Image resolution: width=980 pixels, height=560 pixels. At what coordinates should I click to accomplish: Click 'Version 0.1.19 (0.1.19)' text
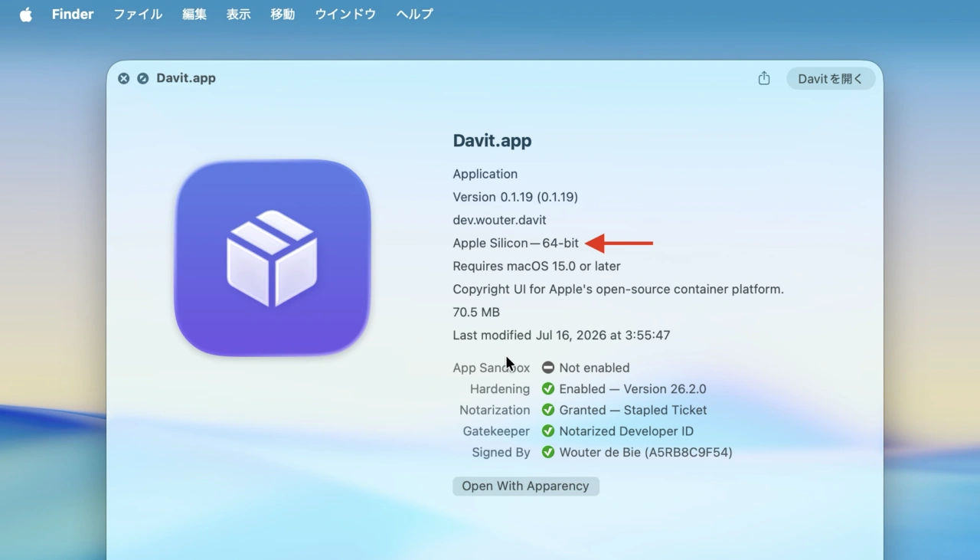(x=515, y=197)
